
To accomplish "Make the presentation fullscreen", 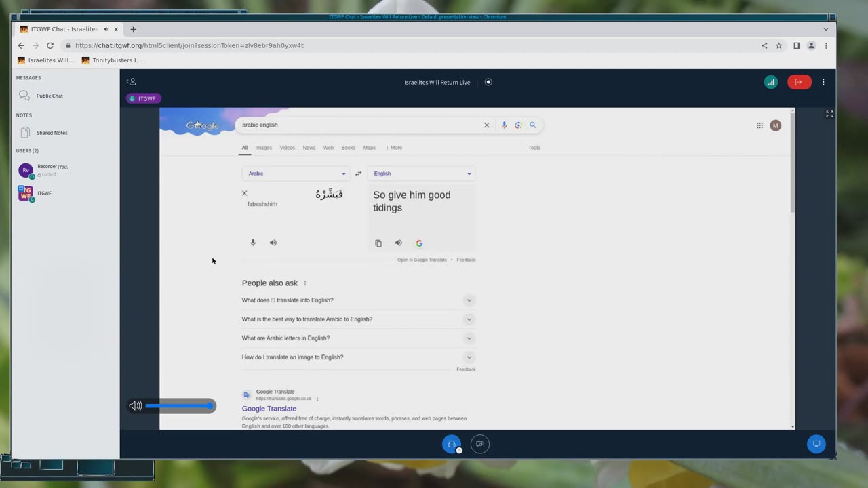I will (x=829, y=114).
